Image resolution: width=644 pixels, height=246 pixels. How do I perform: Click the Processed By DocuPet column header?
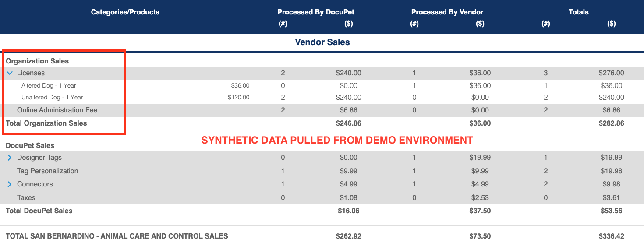tap(315, 12)
